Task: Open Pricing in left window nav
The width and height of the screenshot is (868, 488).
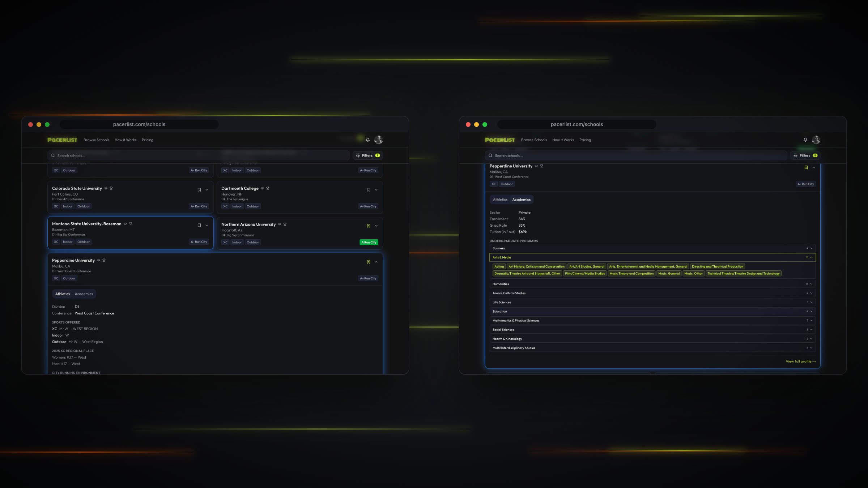Action: pos(148,140)
